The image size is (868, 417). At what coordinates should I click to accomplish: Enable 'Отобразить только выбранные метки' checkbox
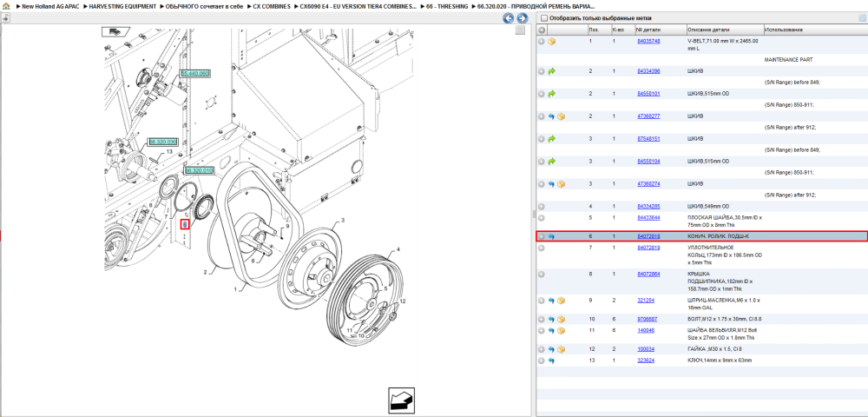tap(543, 17)
